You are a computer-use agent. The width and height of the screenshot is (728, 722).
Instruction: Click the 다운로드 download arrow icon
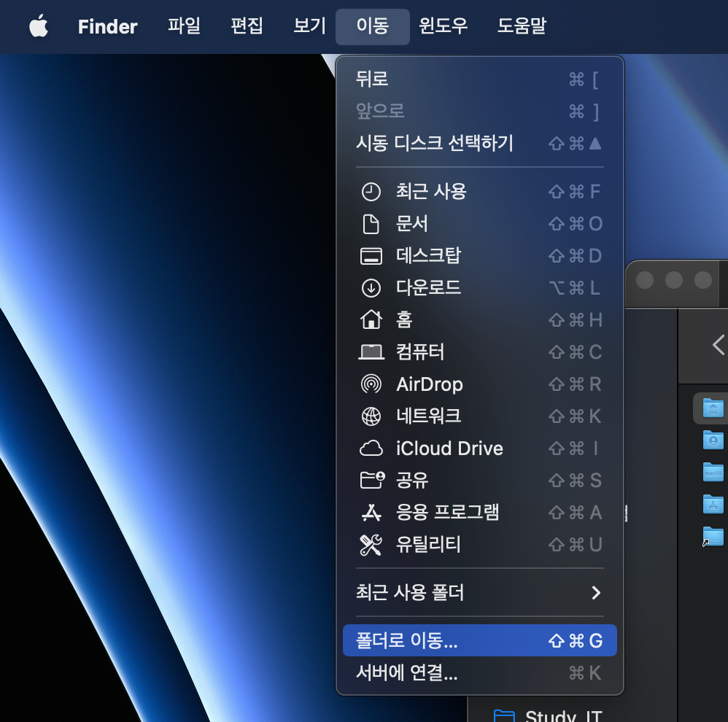click(x=371, y=288)
